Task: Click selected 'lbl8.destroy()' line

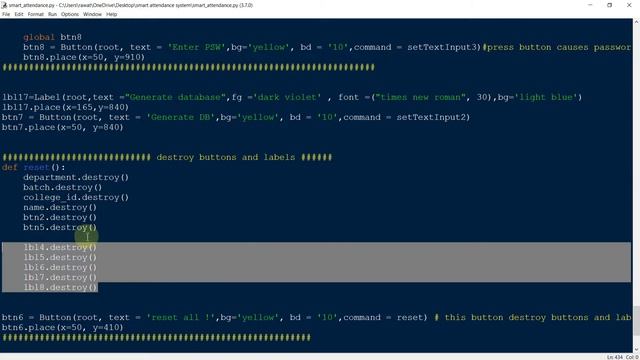Action: click(60, 287)
